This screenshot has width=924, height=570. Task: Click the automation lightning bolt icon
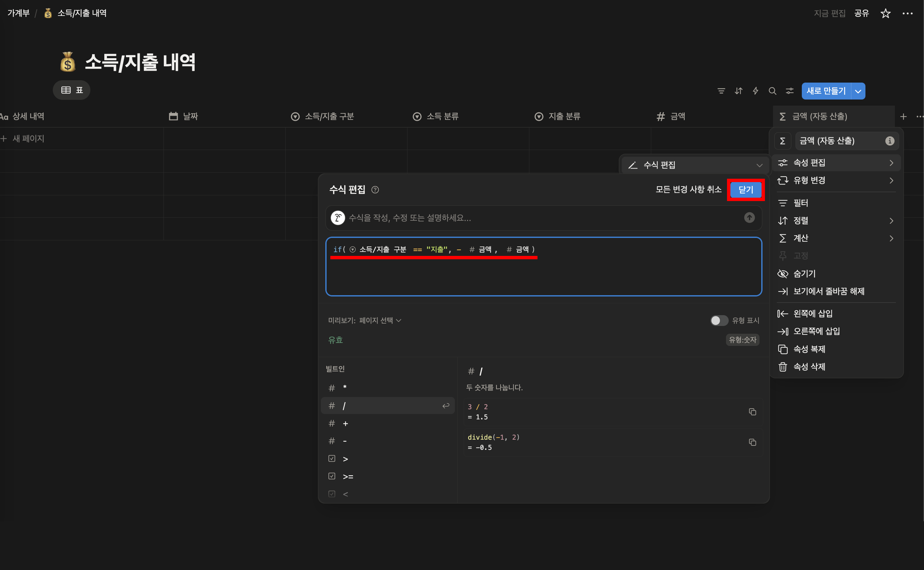pos(755,91)
